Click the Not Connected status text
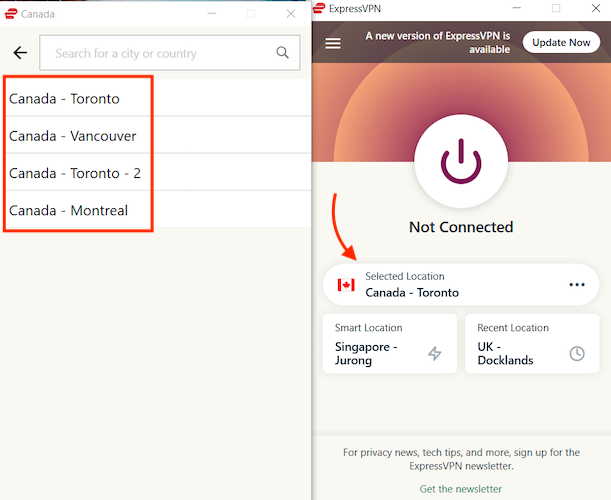Image resolution: width=611 pixels, height=500 pixels. (x=461, y=227)
